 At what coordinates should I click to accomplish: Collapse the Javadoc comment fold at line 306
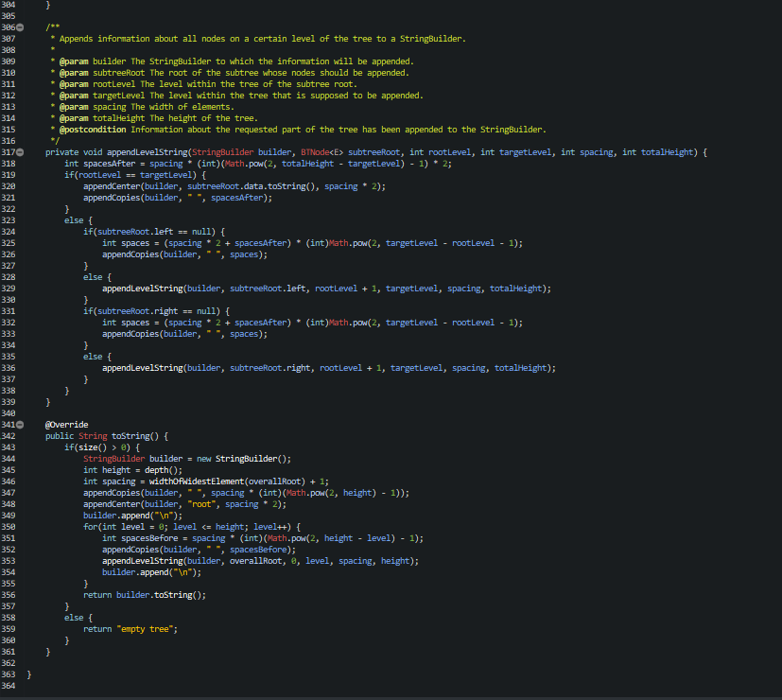coord(20,27)
